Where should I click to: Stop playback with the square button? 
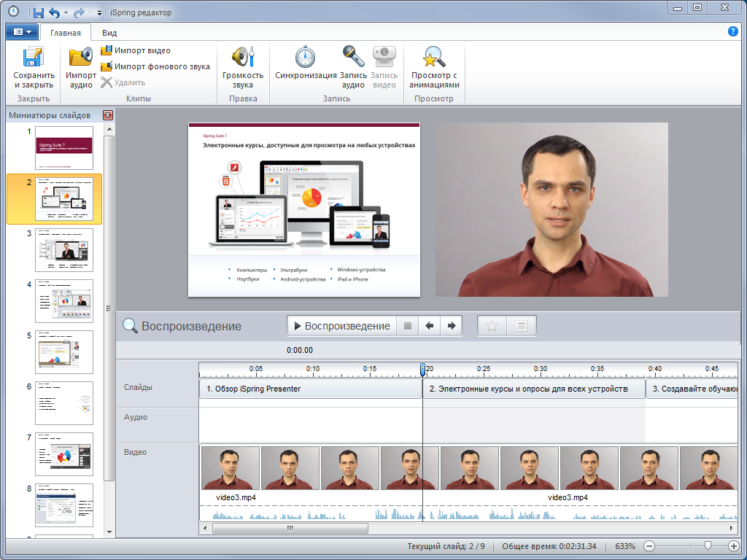point(408,326)
